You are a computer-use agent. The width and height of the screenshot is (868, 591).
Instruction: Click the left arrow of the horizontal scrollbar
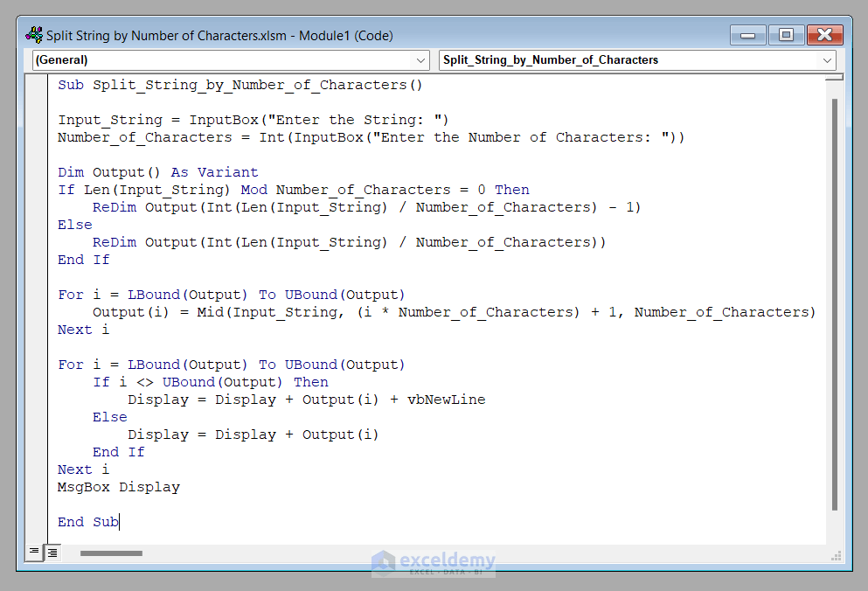(x=70, y=553)
